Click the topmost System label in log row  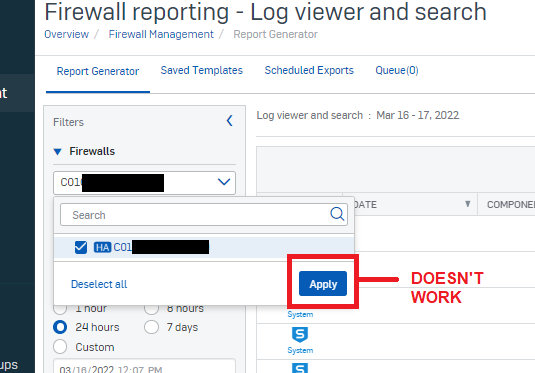tap(300, 314)
